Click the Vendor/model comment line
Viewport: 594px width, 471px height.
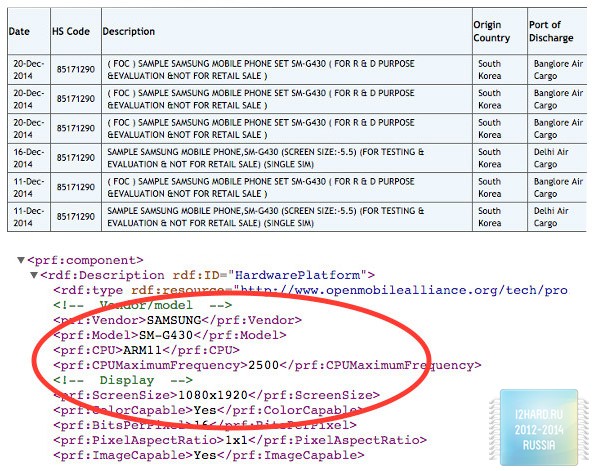142,305
